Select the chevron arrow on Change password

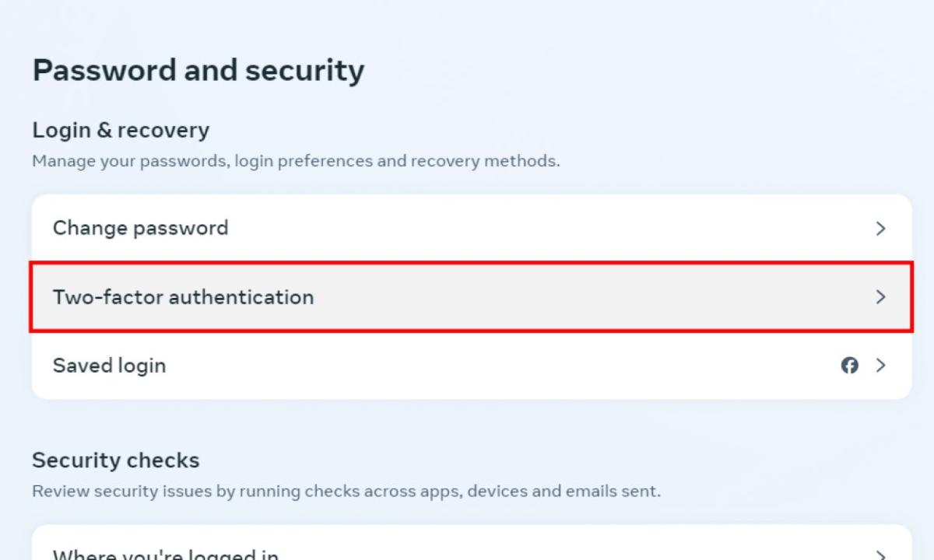click(881, 228)
